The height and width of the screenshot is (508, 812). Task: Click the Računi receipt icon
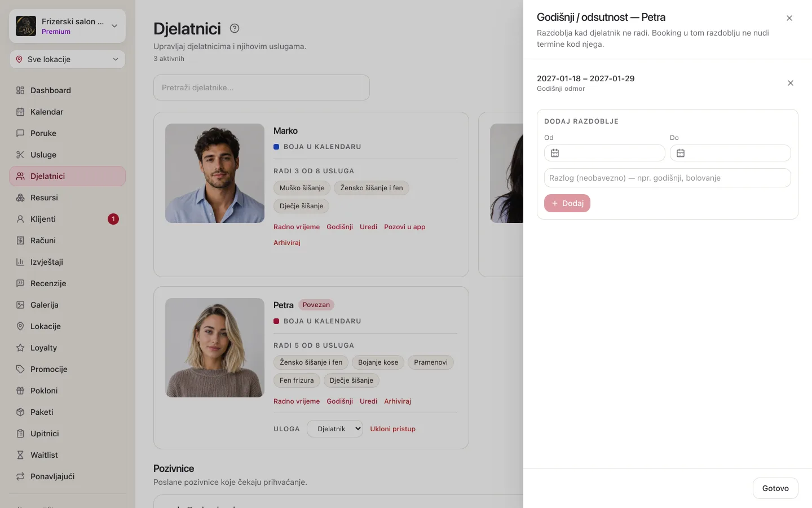(x=20, y=240)
